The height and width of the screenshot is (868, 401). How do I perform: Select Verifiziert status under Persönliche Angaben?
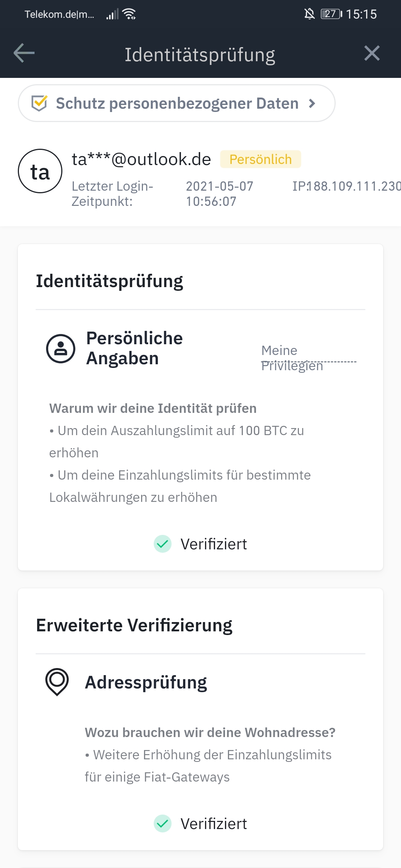tap(213, 544)
